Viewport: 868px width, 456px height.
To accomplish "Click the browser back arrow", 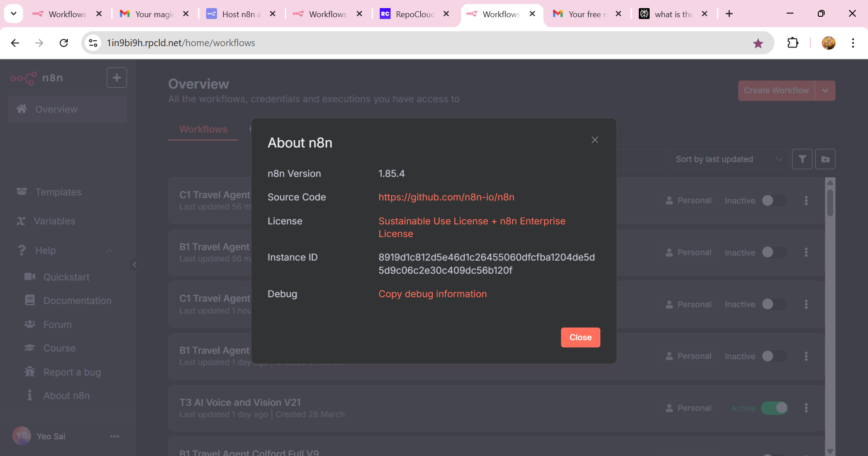I will (15, 43).
